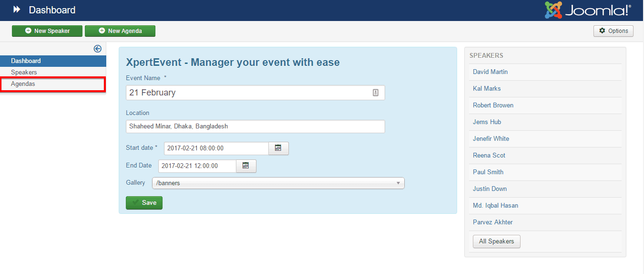This screenshot has width=644, height=274.
Task: Click into the Location text field
Action: (255, 126)
